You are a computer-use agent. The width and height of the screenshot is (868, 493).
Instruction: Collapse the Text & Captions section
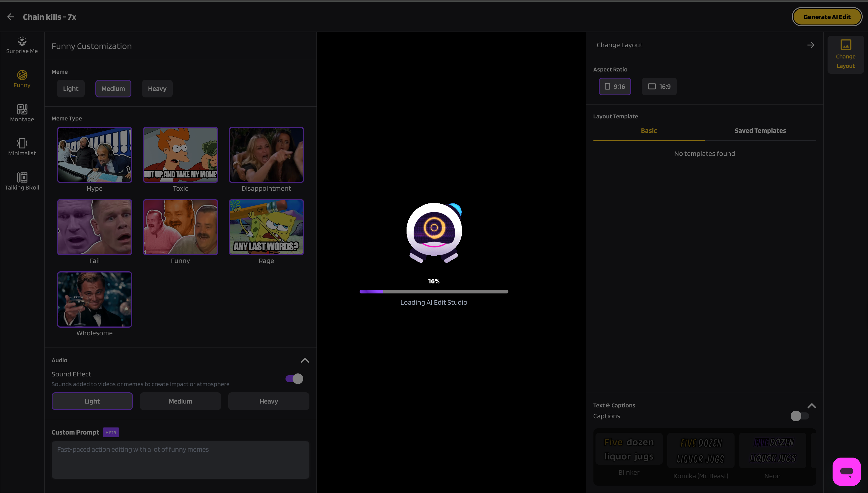[812, 406]
